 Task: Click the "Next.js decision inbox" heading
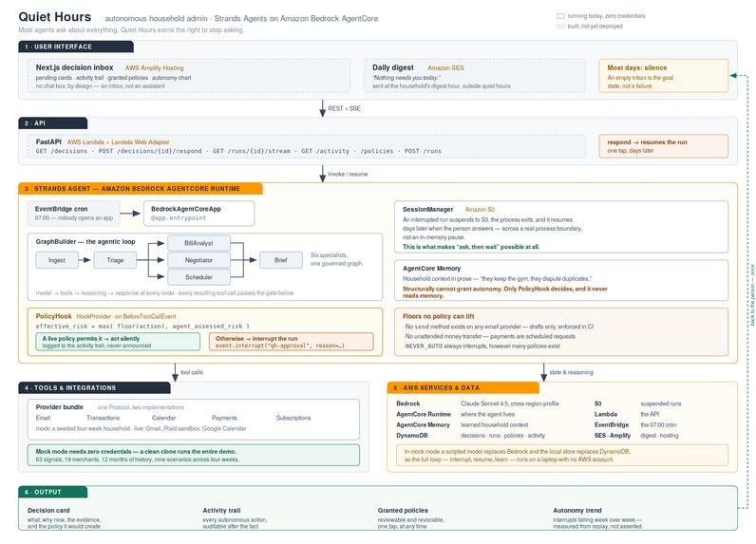tap(74, 67)
